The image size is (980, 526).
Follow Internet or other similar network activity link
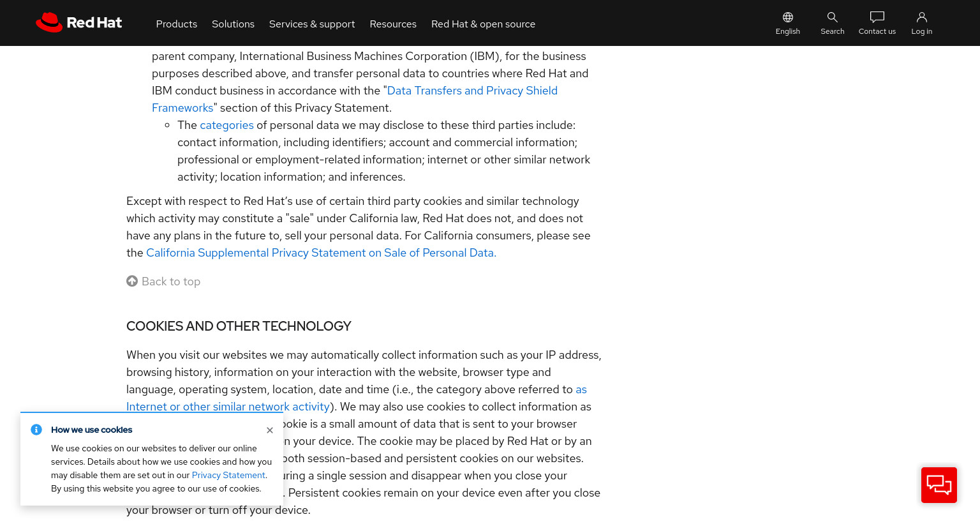point(228,407)
